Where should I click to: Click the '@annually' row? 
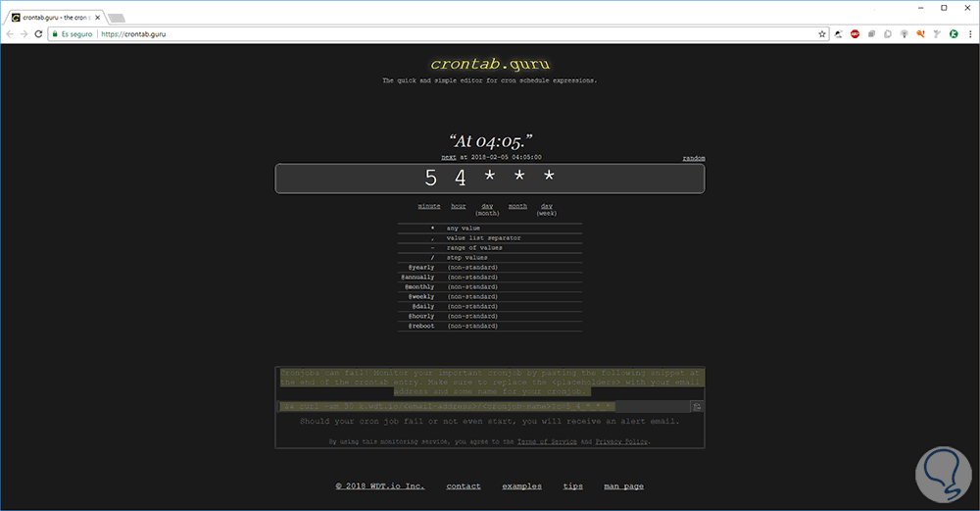point(490,278)
